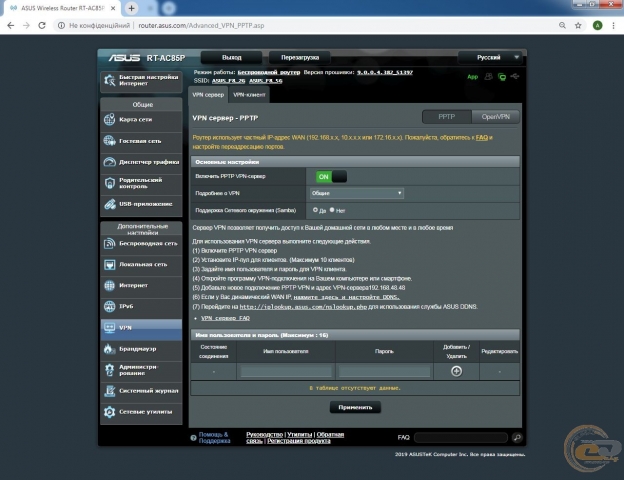Click the green App status icon
Image resolution: width=624 pixels, height=480 pixels.
coord(472,77)
